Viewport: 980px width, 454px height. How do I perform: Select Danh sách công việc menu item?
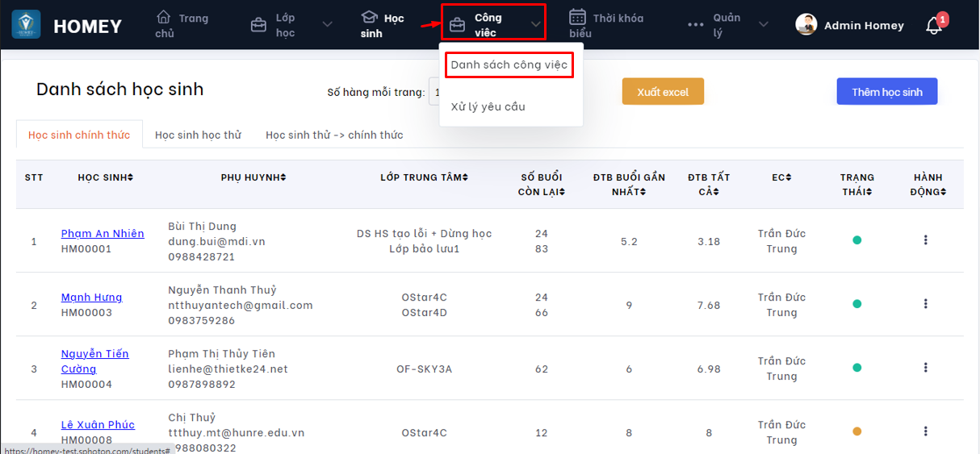tap(509, 65)
